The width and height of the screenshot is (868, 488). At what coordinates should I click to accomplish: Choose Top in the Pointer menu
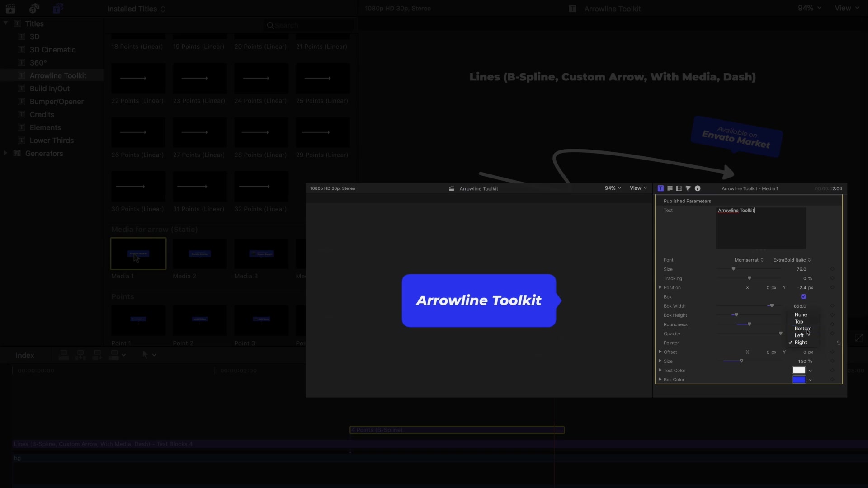pos(799,322)
